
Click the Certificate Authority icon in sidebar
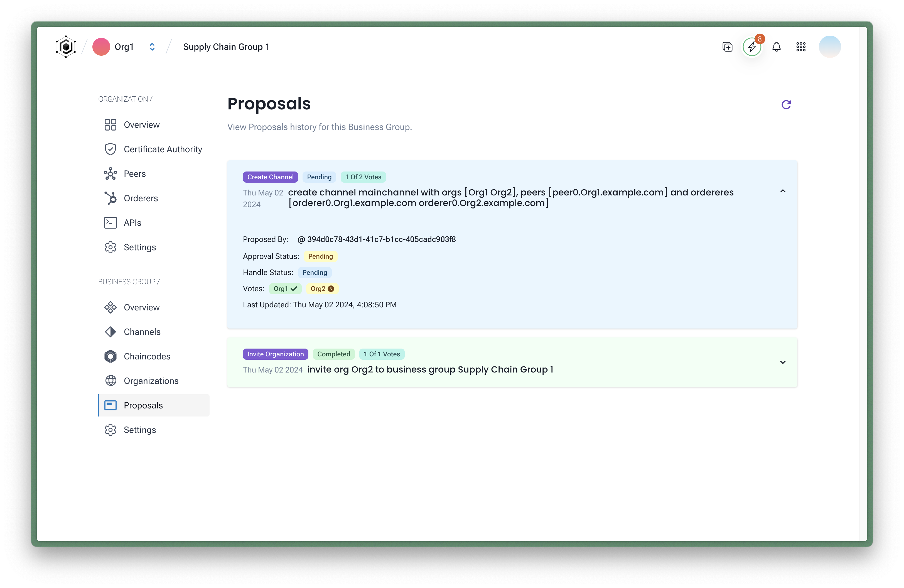coord(110,149)
